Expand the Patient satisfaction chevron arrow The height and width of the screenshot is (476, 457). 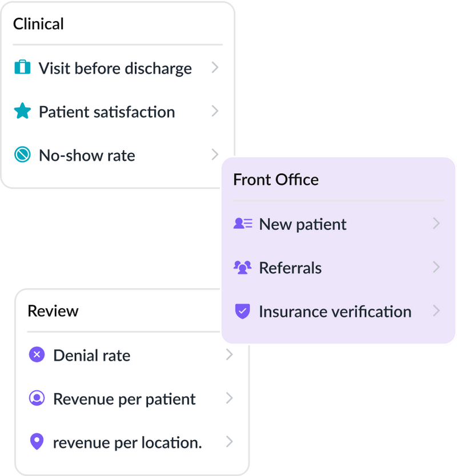pyautogui.click(x=215, y=111)
